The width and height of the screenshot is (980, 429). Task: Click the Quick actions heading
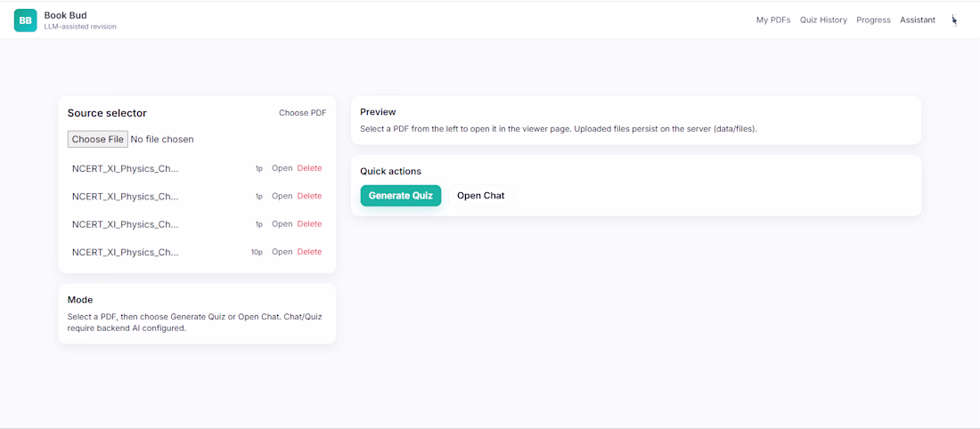(390, 171)
